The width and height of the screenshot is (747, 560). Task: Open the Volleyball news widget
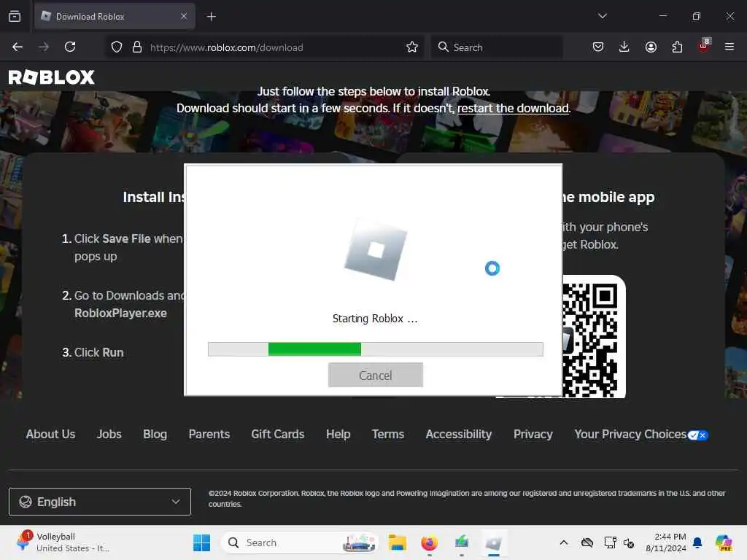[x=63, y=542]
